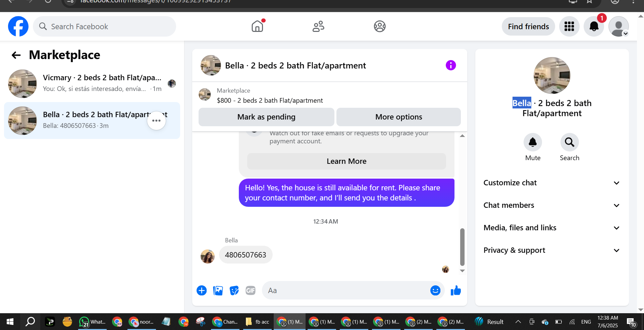The width and height of the screenshot is (644, 330).
Task: Mute the conversation with bell icon
Action: click(533, 142)
